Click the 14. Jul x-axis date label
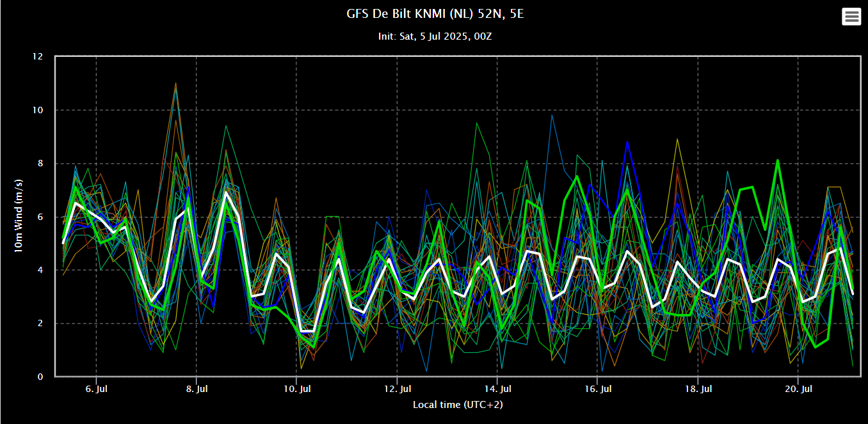The width and height of the screenshot is (868, 424). coord(497,388)
